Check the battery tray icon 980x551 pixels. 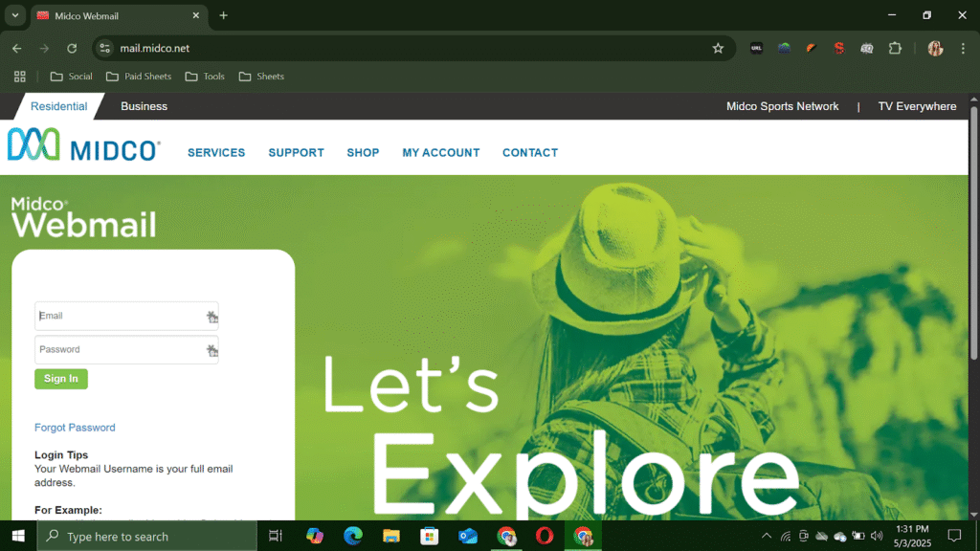(858, 536)
